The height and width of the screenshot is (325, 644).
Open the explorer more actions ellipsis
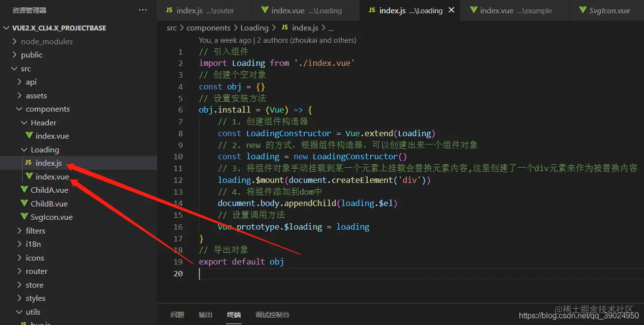(143, 10)
